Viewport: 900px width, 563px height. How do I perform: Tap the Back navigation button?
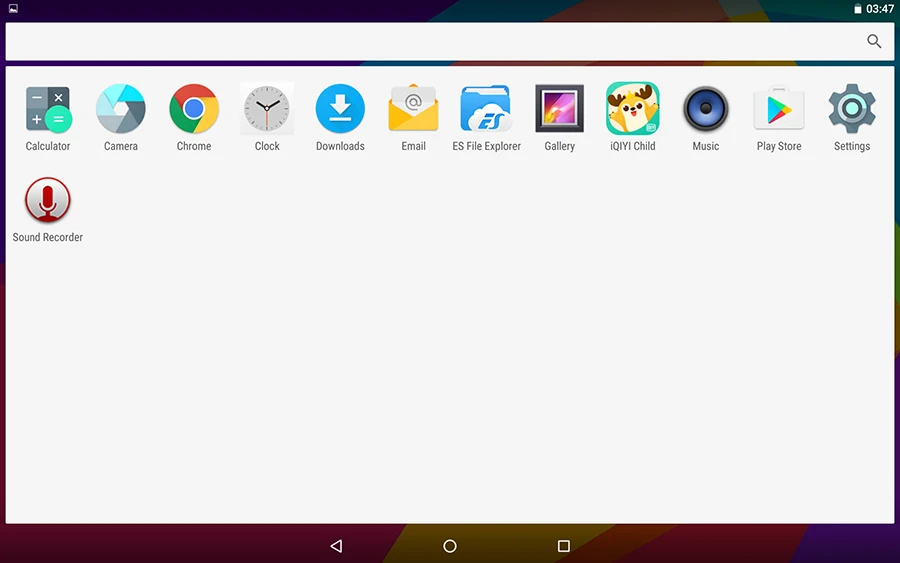[336, 546]
